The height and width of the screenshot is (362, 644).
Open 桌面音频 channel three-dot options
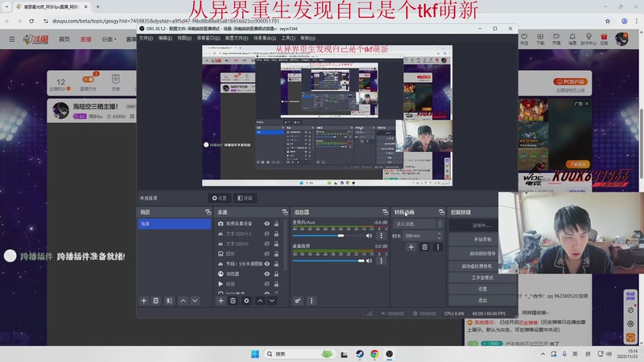[381, 261]
